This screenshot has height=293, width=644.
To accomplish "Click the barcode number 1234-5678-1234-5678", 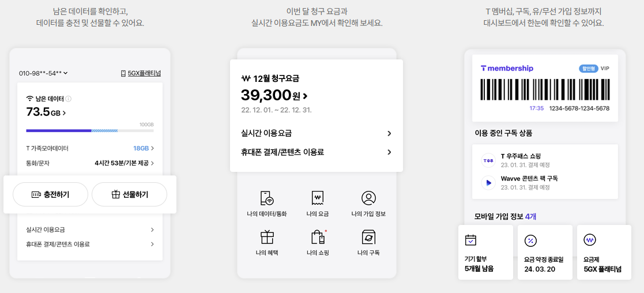I will point(579,108).
